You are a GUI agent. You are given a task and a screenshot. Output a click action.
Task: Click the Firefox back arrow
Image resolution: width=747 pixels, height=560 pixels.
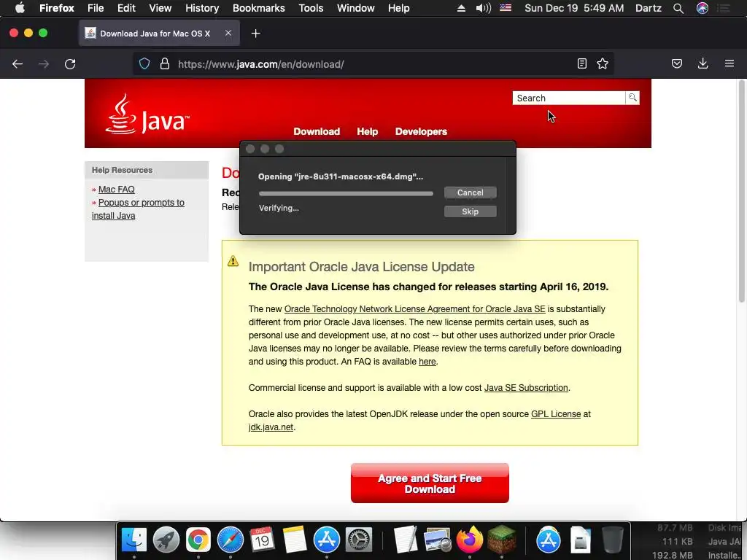pyautogui.click(x=18, y=64)
